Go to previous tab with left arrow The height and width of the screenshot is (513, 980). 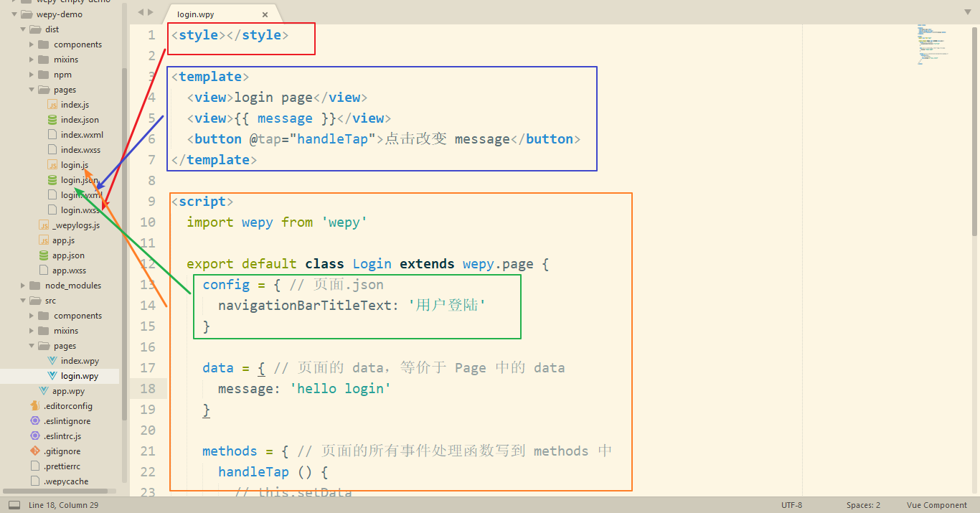[x=141, y=12]
